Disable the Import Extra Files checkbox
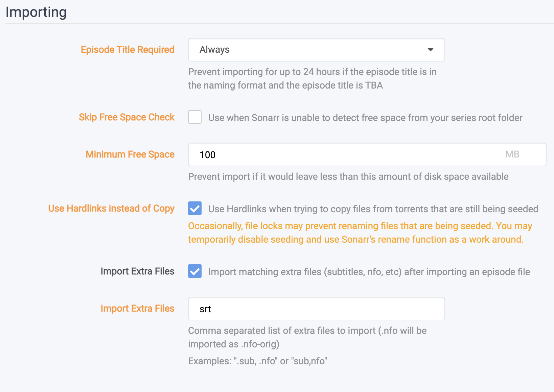554x392 pixels. [195, 271]
